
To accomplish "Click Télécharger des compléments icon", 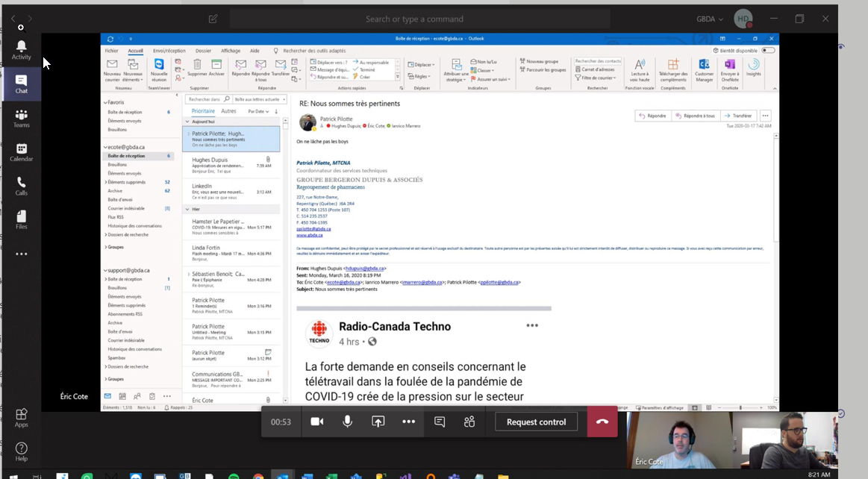I will pyautogui.click(x=673, y=71).
